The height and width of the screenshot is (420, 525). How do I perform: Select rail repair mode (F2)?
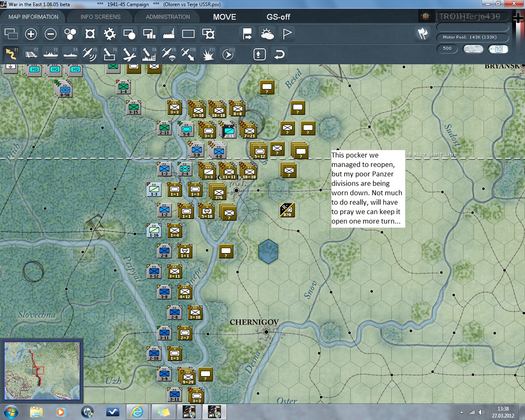pos(31,54)
